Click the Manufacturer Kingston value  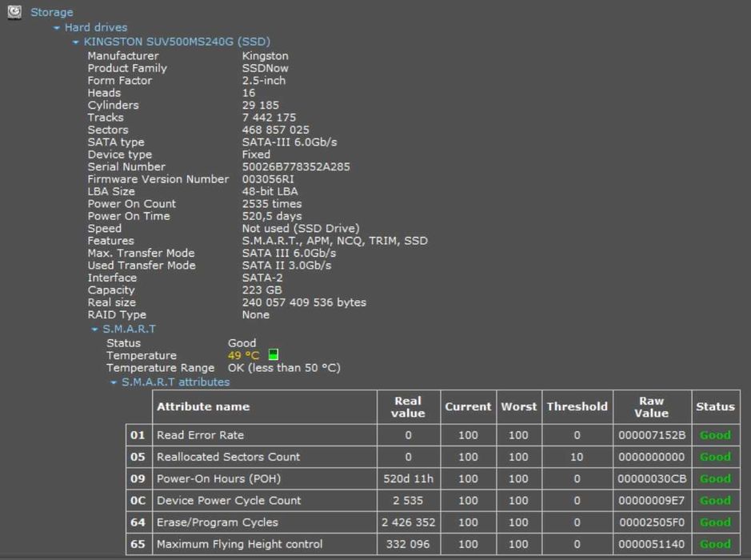pos(266,56)
